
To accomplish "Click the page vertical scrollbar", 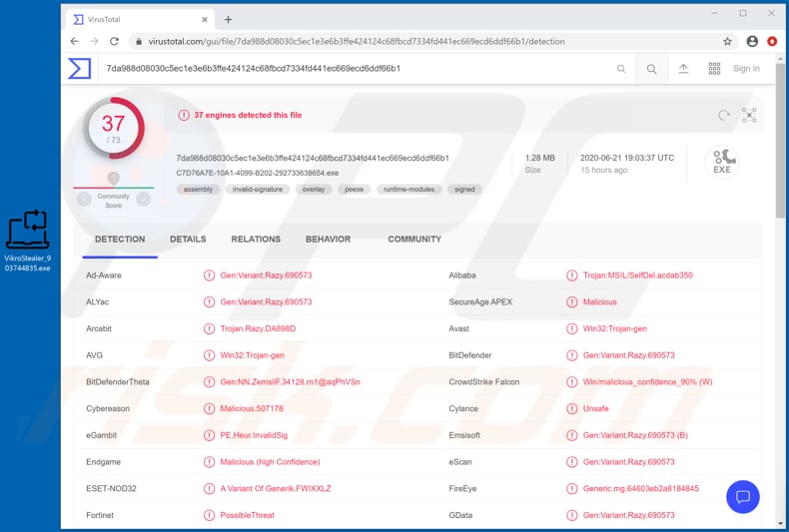I will 780,141.
